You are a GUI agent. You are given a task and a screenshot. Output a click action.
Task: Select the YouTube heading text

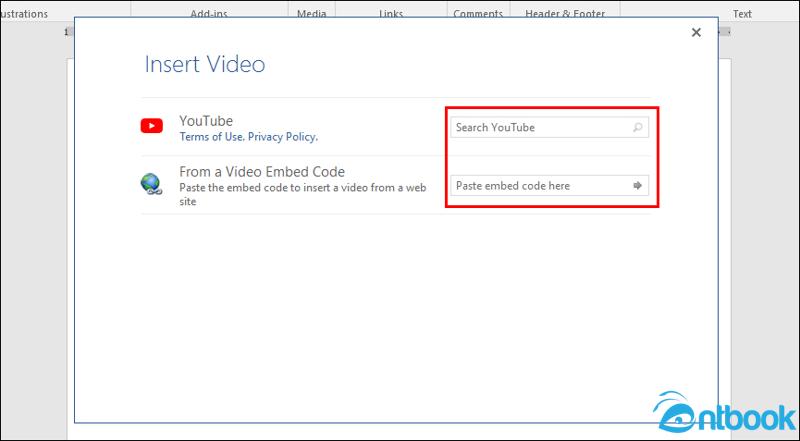pos(206,121)
